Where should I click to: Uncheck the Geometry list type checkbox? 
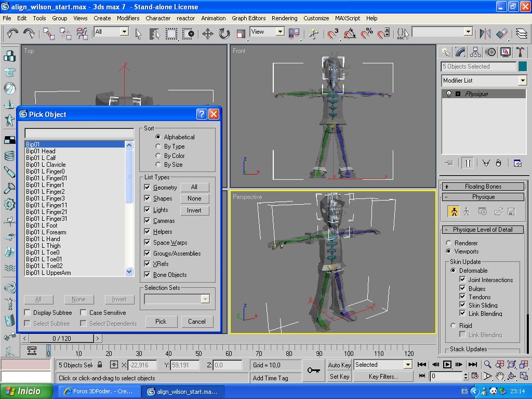147,187
